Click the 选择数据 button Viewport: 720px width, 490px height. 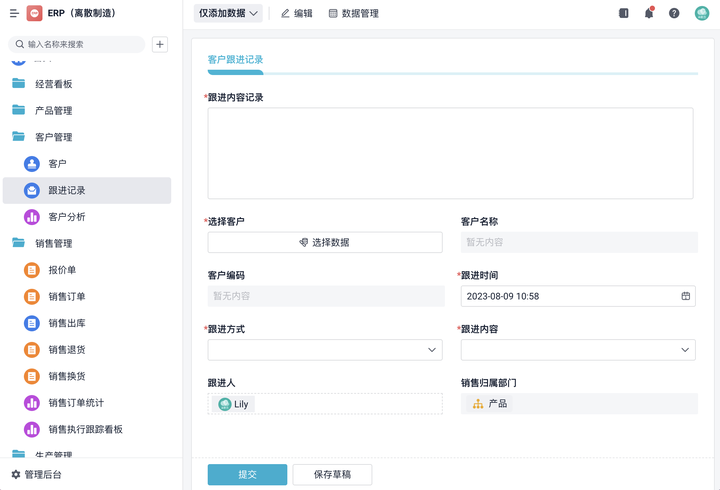tap(325, 242)
